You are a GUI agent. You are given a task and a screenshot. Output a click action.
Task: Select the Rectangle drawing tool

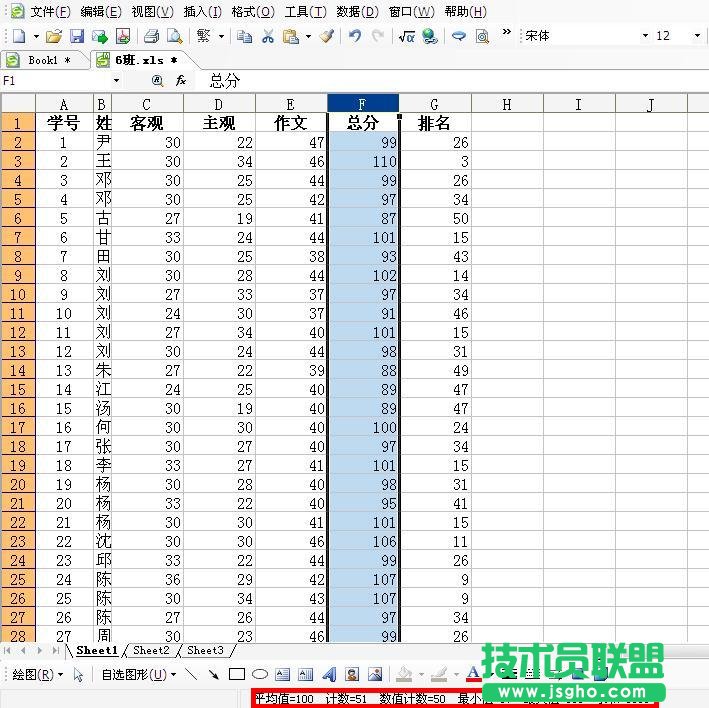click(x=237, y=674)
